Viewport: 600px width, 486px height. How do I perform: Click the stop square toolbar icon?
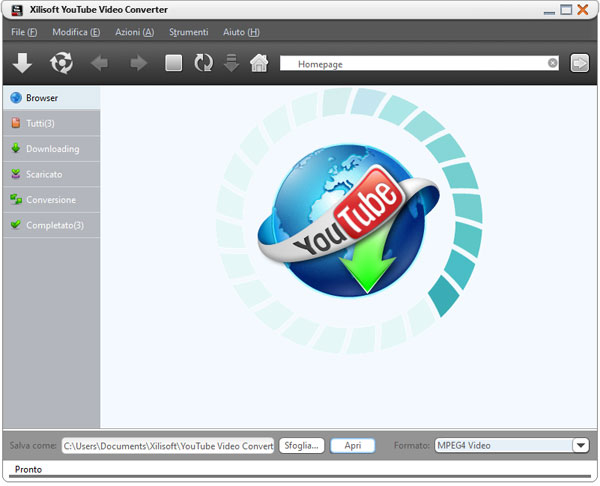(173, 63)
